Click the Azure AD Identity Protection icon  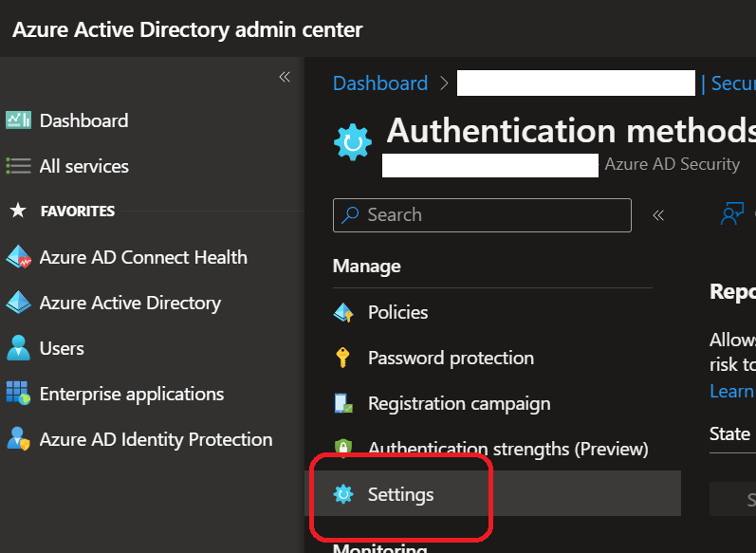pyautogui.click(x=18, y=439)
